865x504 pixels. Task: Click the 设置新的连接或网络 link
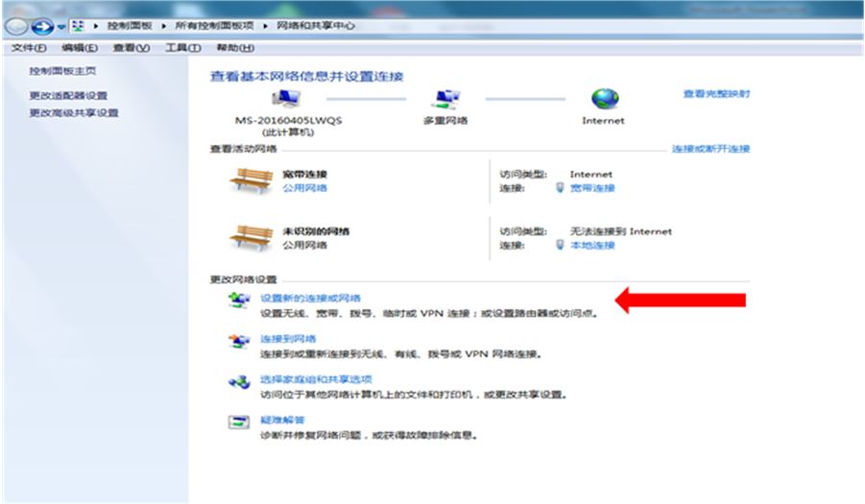[310, 299]
